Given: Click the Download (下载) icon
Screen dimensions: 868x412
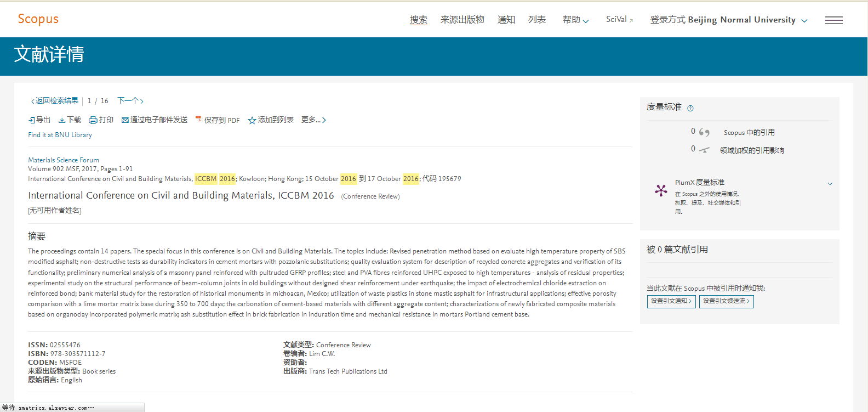Looking at the screenshot, I should point(62,120).
